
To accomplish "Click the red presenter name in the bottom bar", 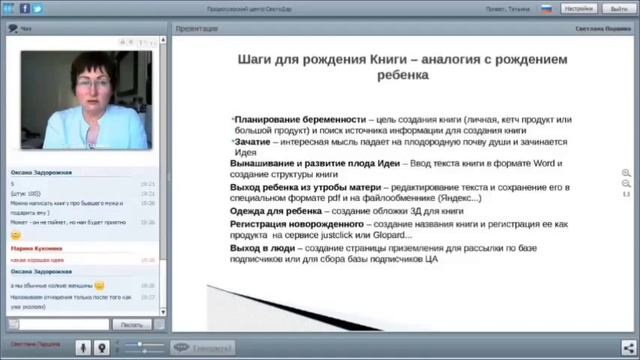I will point(35,344).
